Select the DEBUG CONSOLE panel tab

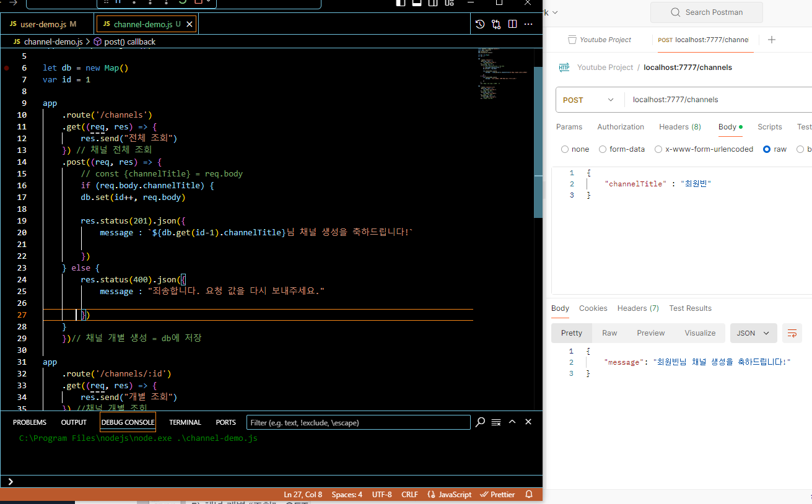coord(128,422)
